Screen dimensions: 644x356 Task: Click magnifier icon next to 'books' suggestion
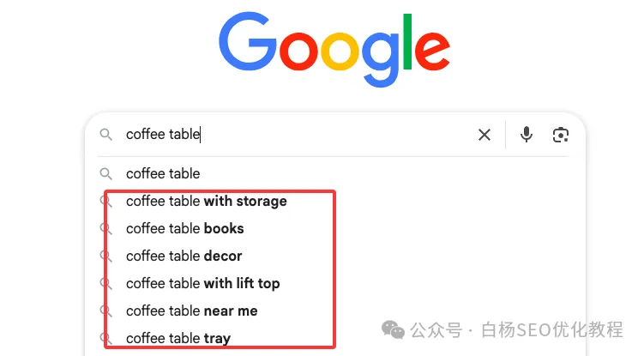[106, 228]
